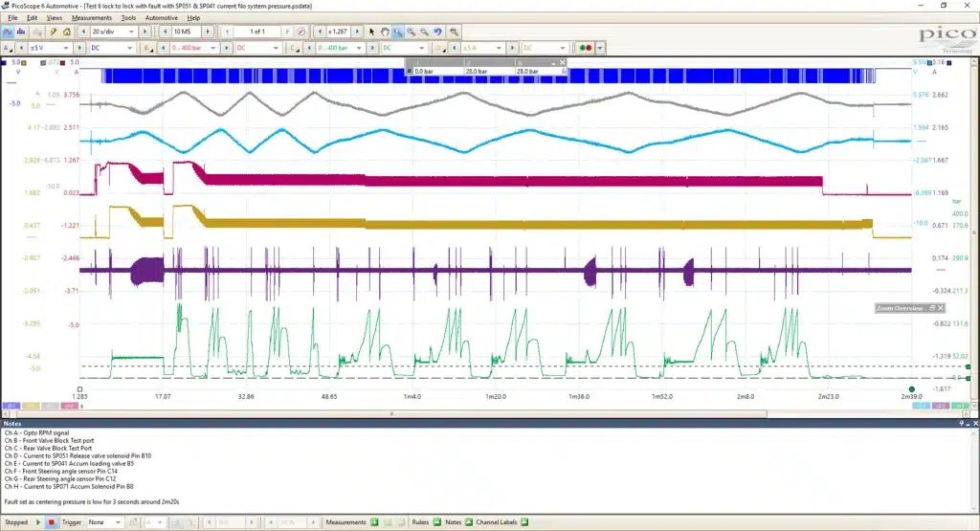Click the undo zoom icon
980x531 pixels.
coord(437,32)
